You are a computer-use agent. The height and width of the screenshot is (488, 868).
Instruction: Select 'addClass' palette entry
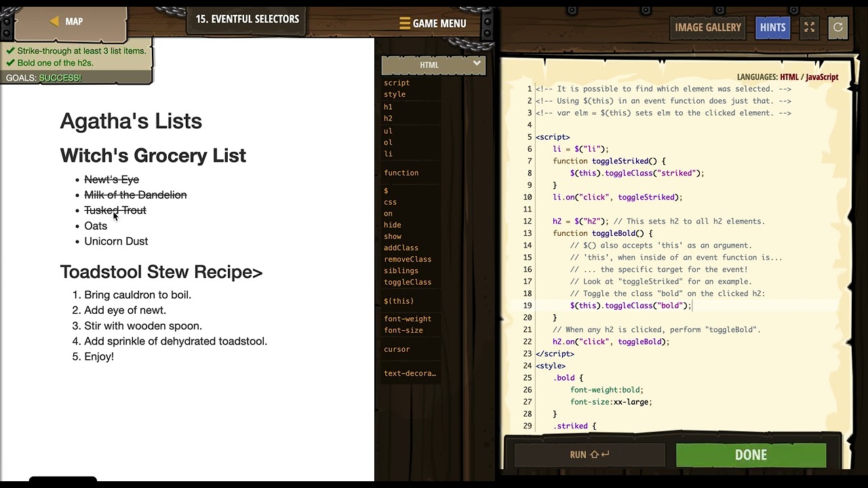pos(401,248)
